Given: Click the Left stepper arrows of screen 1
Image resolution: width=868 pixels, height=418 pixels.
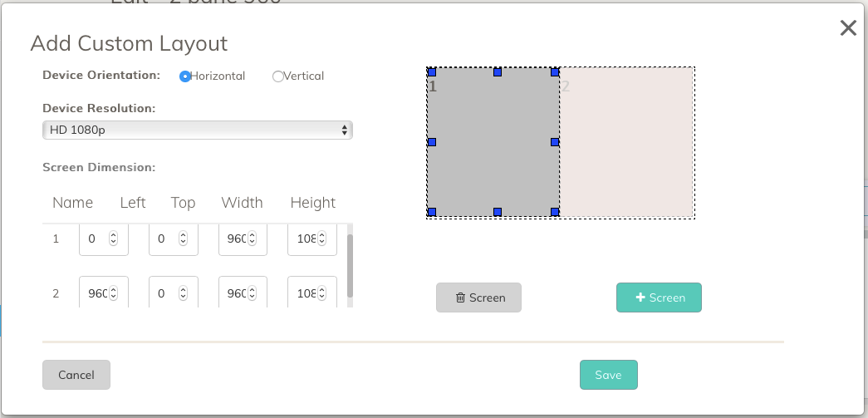Looking at the screenshot, I should (x=113, y=239).
